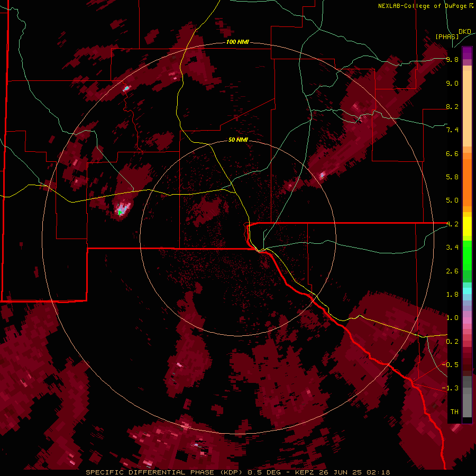Click the 9.0 value on the color scale
Screen dimensions: 476x476
tap(452, 83)
